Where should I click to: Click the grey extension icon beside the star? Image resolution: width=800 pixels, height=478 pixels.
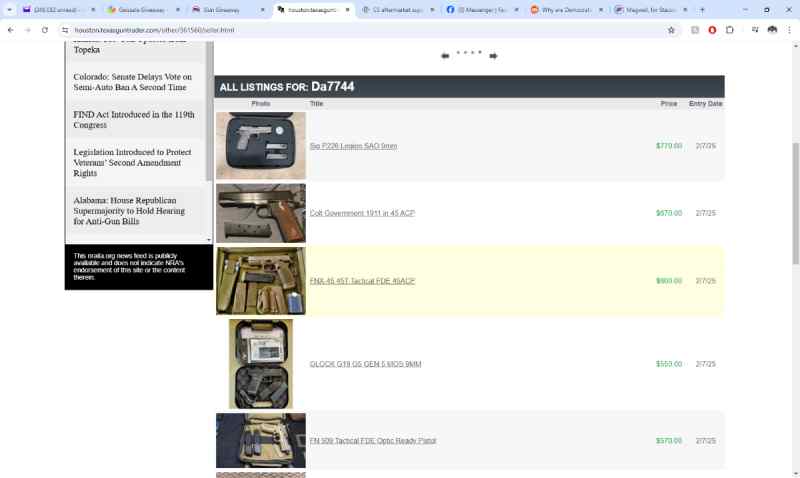(695, 30)
